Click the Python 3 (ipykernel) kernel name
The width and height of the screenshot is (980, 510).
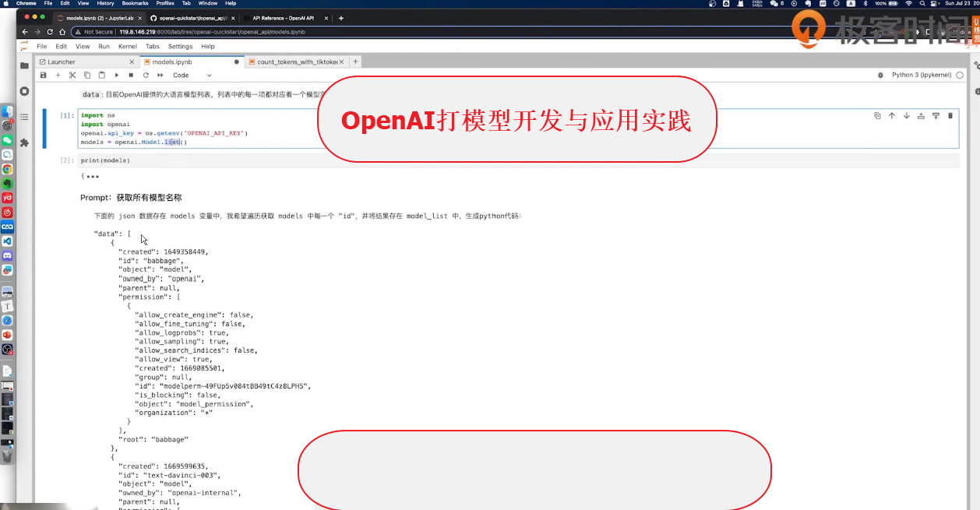tap(922, 76)
